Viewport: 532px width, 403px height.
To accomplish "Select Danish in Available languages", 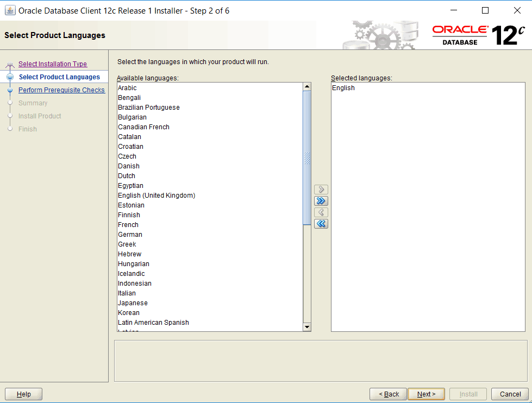I will tap(210, 166).
